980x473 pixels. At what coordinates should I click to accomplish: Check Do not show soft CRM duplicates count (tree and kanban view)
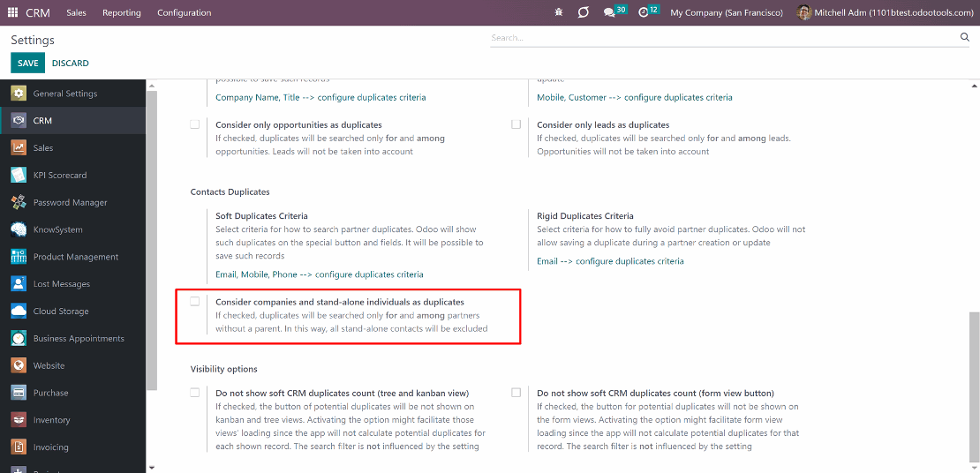coord(195,393)
